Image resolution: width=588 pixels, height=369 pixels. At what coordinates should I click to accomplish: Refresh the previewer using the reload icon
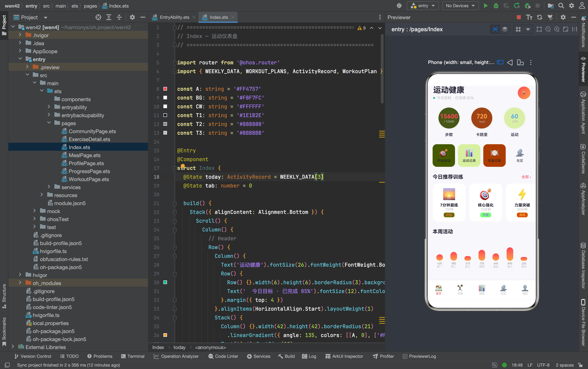(x=540, y=17)
